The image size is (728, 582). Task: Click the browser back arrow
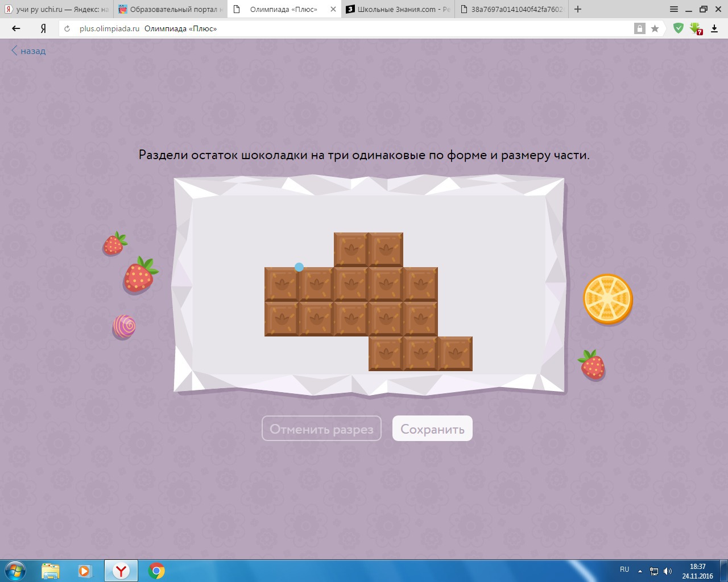pyautogui.click(x=16, y=28)
